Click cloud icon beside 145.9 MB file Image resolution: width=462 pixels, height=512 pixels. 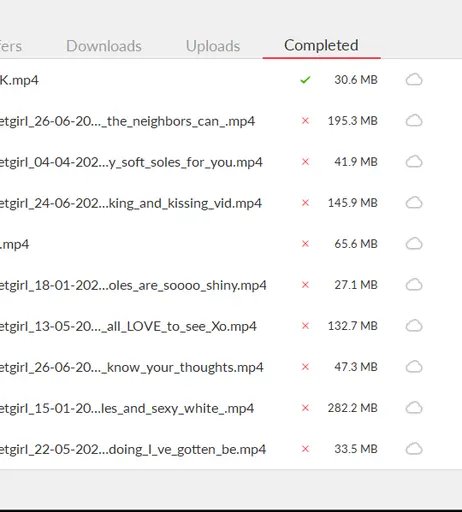(x=414, y=203)
